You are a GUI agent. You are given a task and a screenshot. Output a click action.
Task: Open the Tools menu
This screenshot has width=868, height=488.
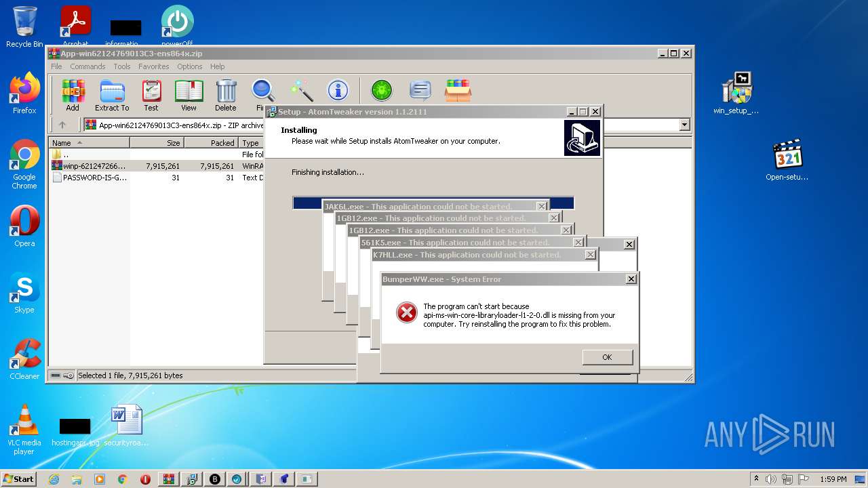click(122, 66)
